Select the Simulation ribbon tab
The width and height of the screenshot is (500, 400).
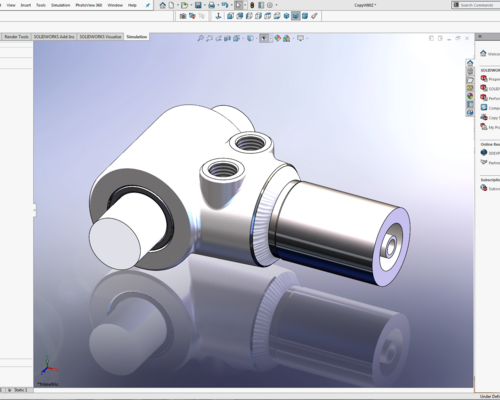137,37
